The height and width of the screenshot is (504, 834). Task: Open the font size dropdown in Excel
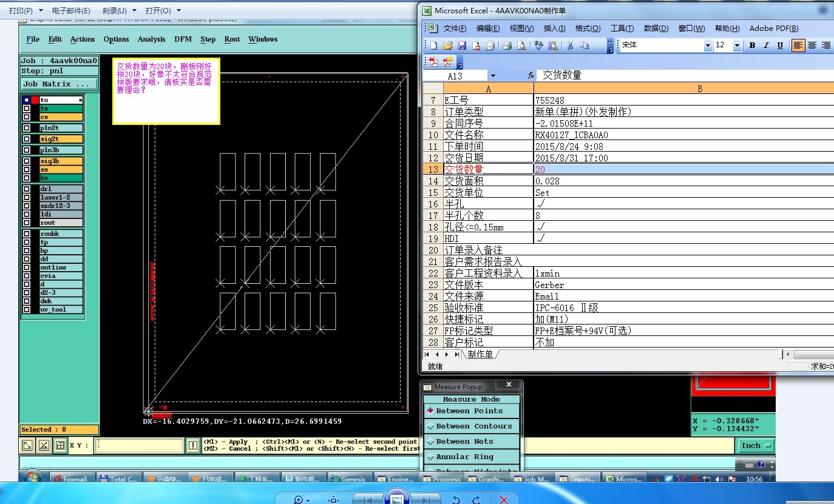click(737, 45)
